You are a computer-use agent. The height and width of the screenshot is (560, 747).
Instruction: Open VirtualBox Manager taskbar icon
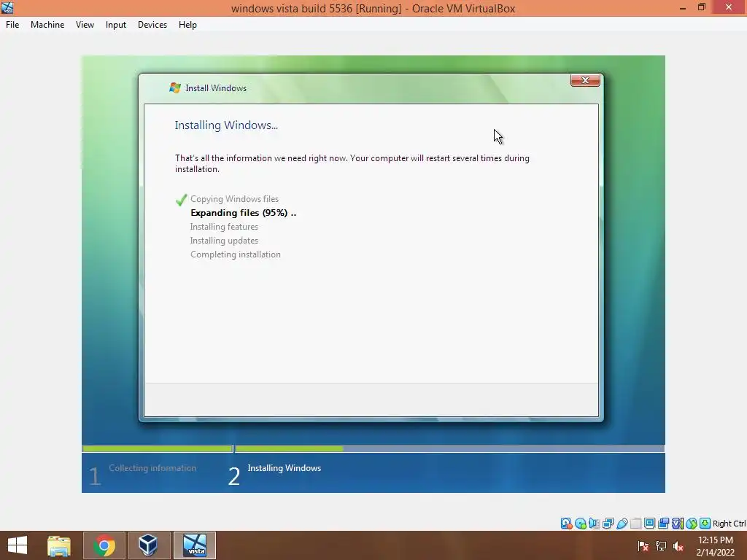coord(148,545)
